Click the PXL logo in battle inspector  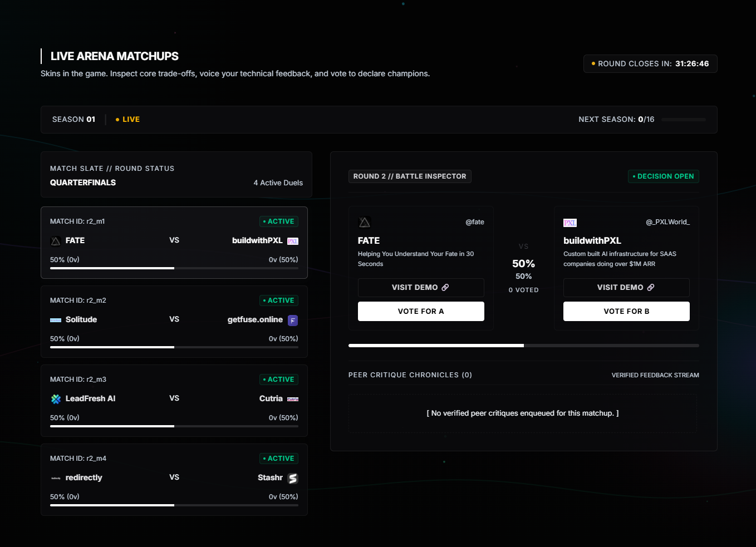(570, 223)
